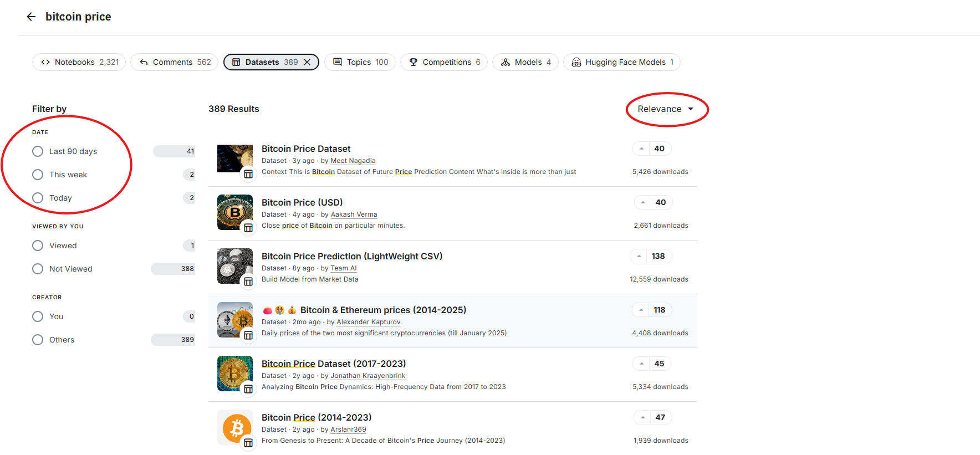Visit author Jonathan Kraayenbrink's profile
This screenshot has height=455, width=980.
368,376
